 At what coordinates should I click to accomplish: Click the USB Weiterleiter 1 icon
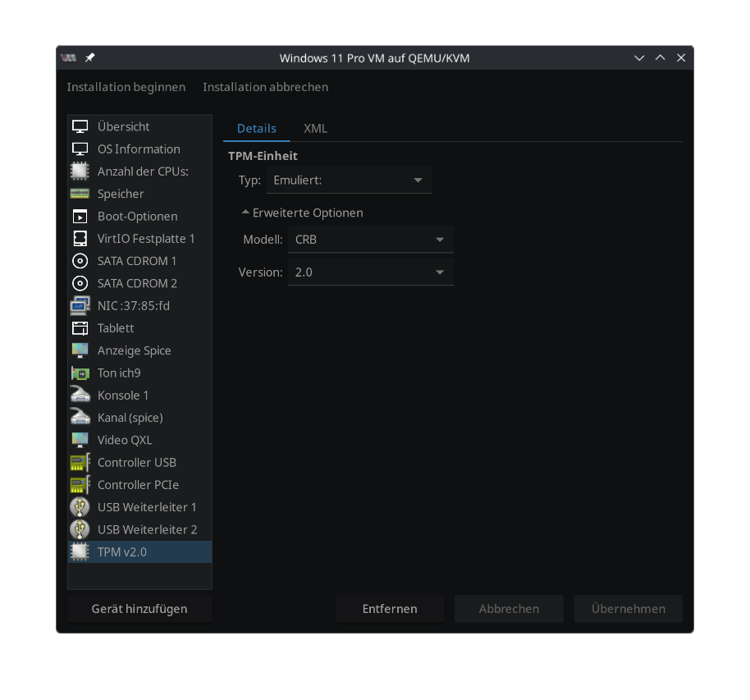pyautogui.click(x=80, y=507)
